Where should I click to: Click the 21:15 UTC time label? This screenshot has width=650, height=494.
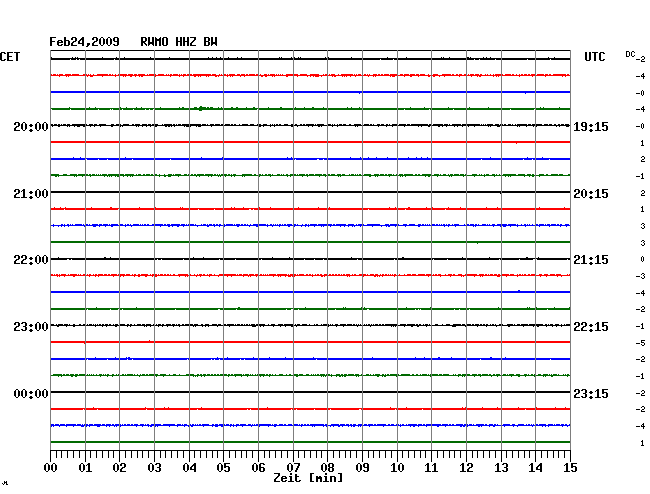[591, 260]
